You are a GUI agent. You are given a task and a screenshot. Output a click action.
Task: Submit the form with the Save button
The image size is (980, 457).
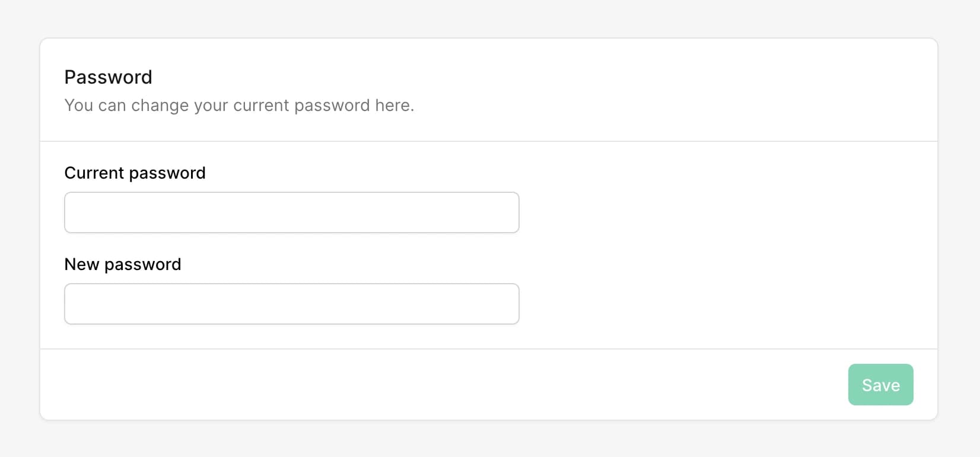[x=880, y=385]
